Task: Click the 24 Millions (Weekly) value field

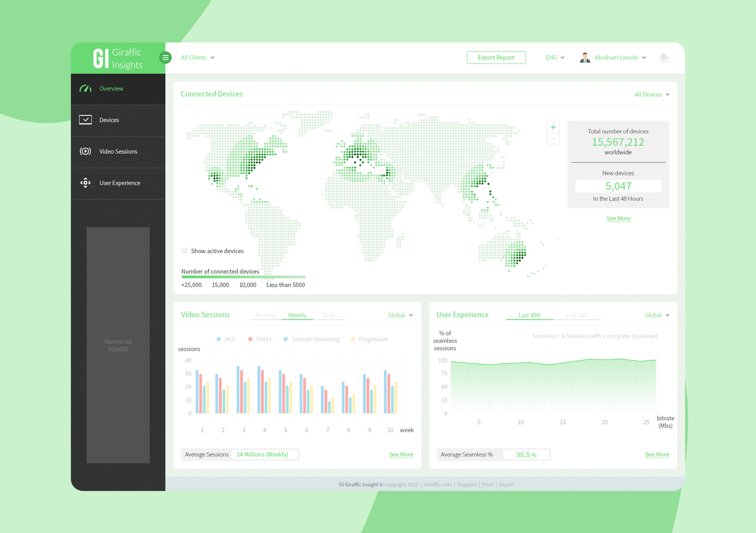Action: tap(265, 455)
